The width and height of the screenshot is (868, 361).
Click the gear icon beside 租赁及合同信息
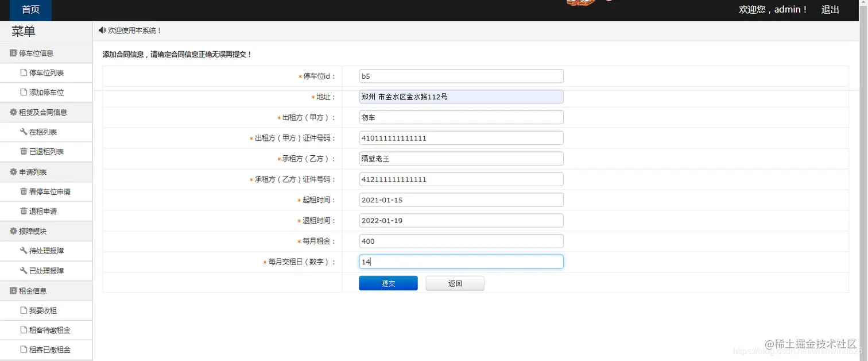click(13, 113)
